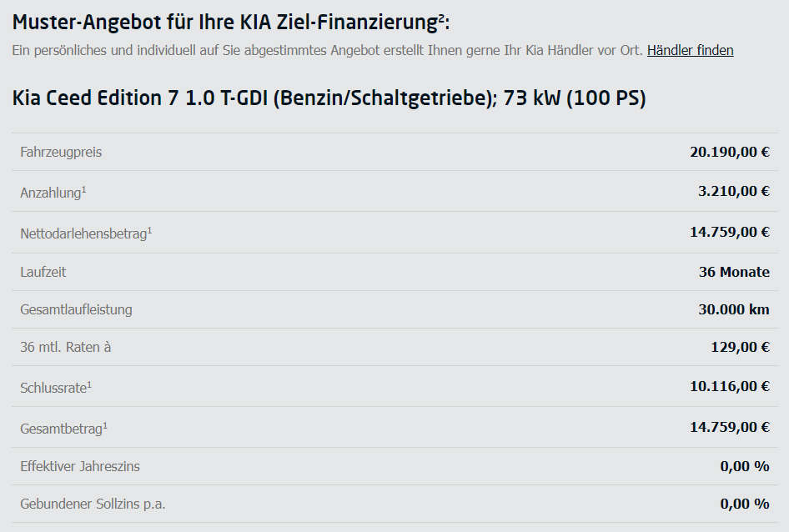Open the Händler finden link
789x532 pixels.
pos(690,50)
